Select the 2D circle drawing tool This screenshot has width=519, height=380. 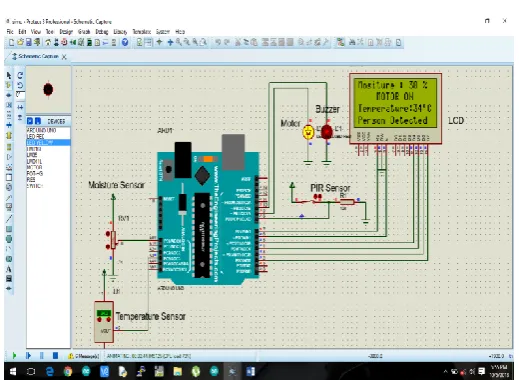(9, 239)
